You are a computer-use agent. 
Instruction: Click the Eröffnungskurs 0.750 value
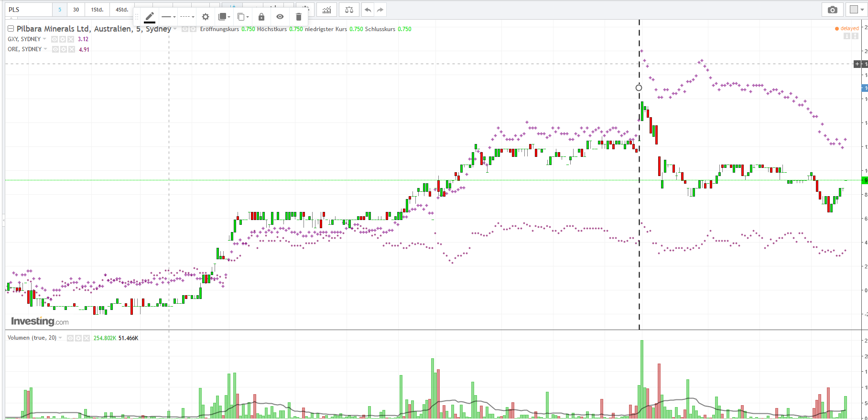249,29
